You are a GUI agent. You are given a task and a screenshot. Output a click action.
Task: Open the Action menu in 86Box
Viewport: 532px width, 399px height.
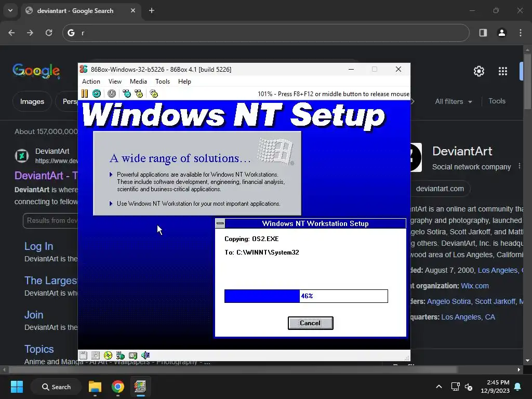click(91, 82)
